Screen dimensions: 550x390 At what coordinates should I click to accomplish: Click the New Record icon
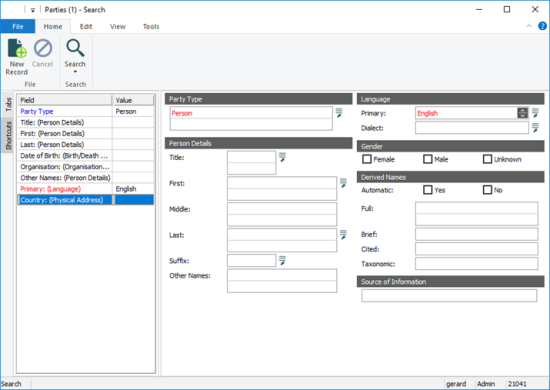[x=17, y=48]
